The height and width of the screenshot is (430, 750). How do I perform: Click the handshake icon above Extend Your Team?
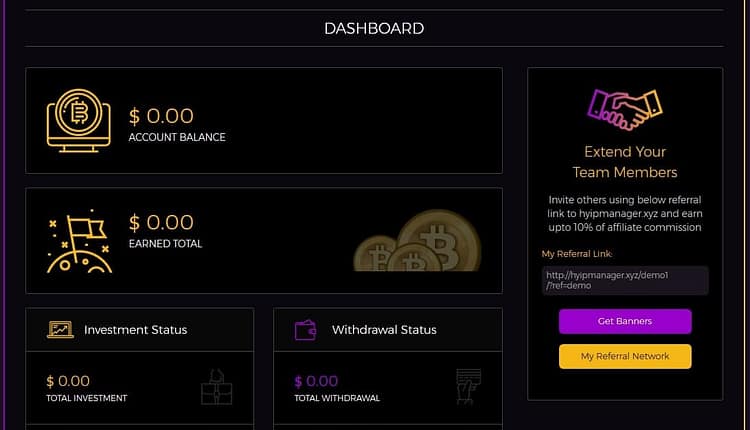coord(625,110)
